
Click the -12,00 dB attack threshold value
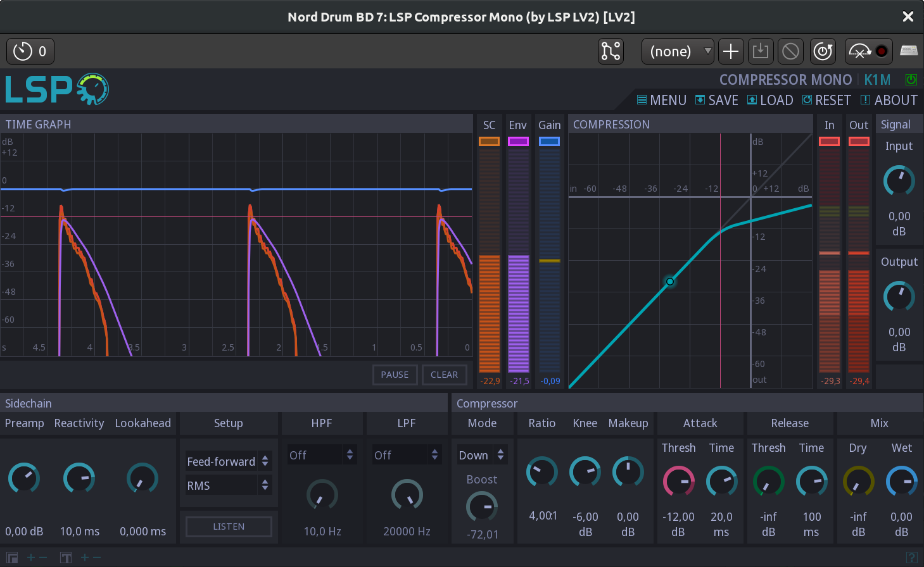pyautogui.click(x=678, y=525)
